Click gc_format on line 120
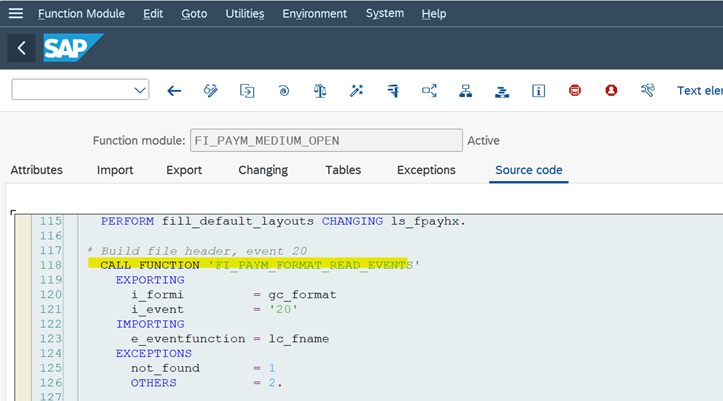This screenshot has height=401, width=723. [302, 295]
